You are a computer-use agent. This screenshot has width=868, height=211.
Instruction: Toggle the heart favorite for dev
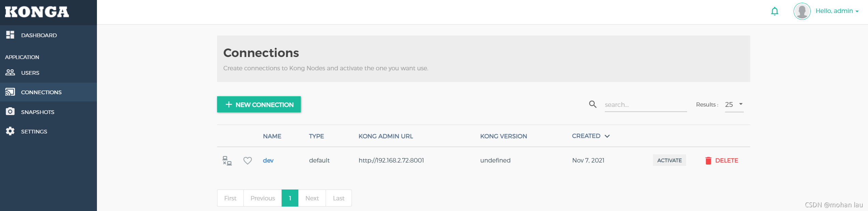247,160
